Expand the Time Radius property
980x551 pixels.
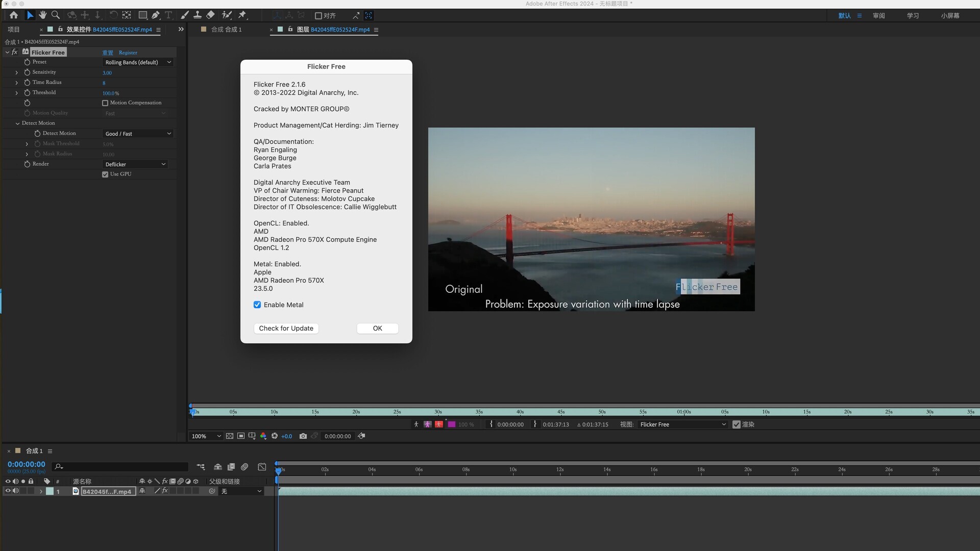tap(16, 83)
